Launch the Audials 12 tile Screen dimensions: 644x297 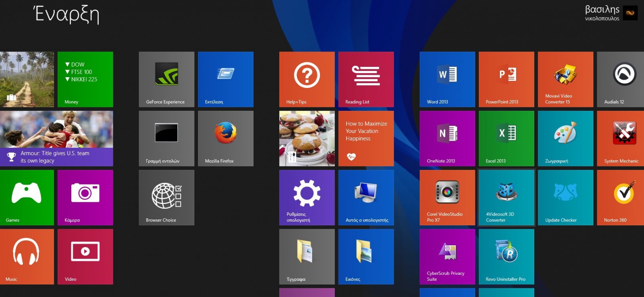click(621, 79)
